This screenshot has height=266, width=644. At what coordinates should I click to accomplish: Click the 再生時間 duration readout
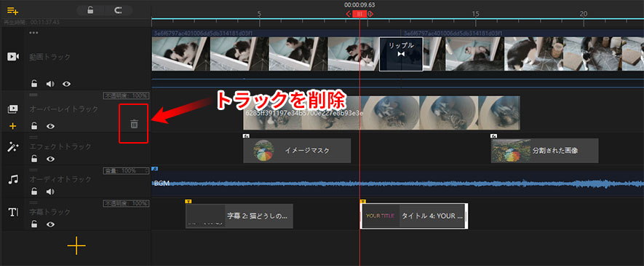[x=31, y=22]
